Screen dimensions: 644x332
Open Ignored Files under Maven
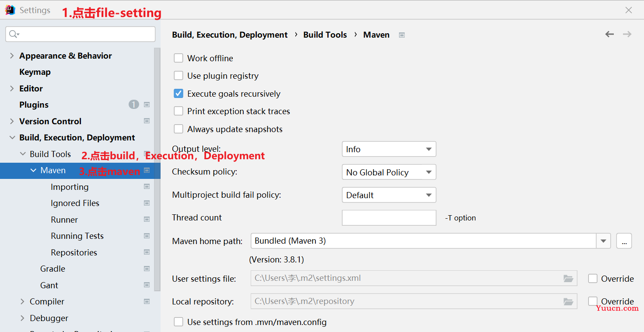[x=75, y=203]
